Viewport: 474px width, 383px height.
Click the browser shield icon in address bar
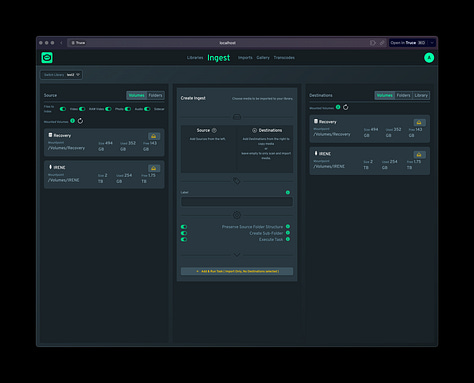(x=373, y=43)
